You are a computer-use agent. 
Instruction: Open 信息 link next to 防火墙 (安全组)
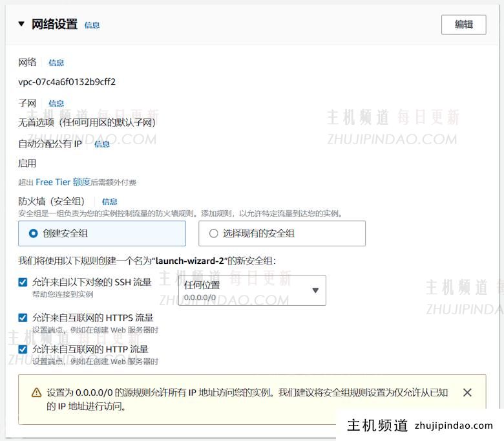[110, 202]
